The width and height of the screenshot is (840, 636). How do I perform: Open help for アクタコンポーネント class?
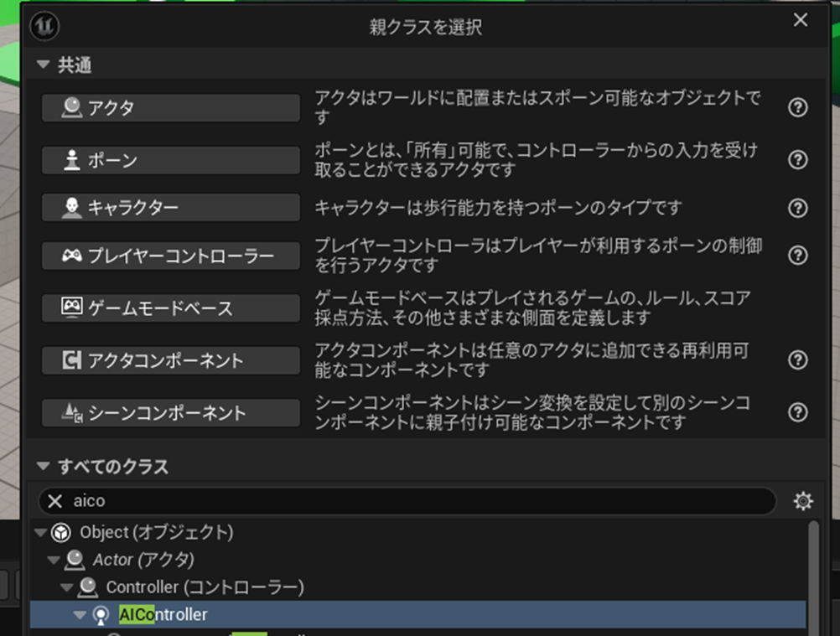point(798,359)
